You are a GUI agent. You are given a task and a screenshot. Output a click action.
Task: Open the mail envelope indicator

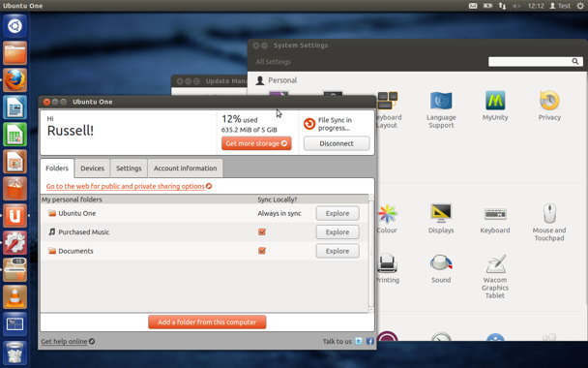tap(473, 6)
